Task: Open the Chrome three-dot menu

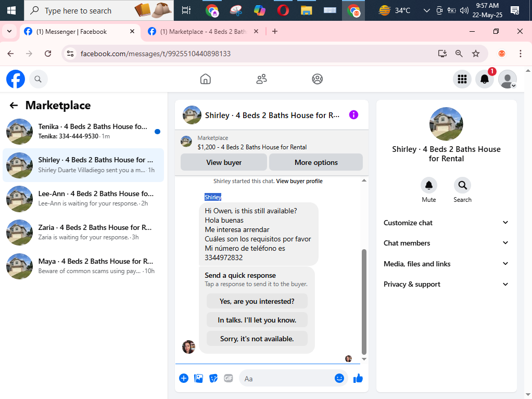Action: coord(520,54)
